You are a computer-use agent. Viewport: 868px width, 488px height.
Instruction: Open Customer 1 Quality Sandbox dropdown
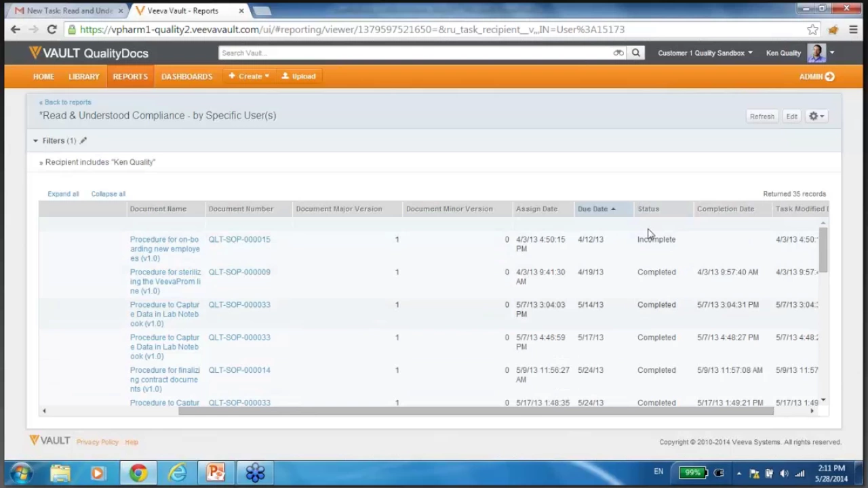coord(705,53)
